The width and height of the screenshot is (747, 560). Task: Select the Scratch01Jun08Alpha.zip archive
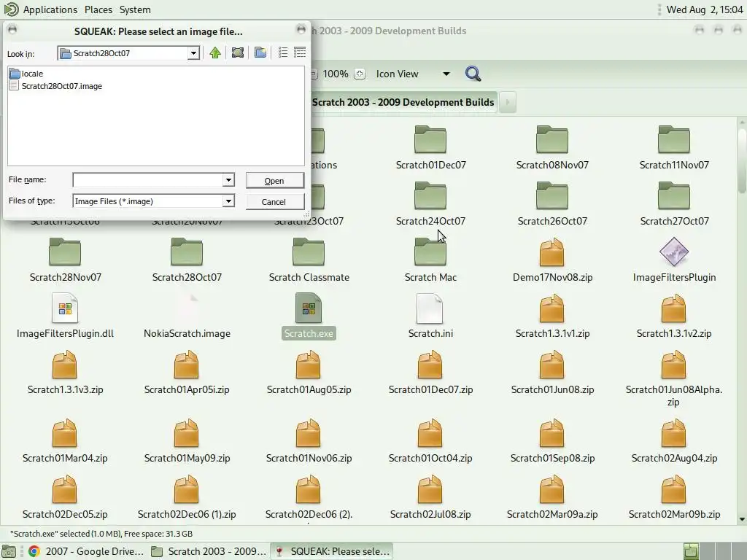673,378
